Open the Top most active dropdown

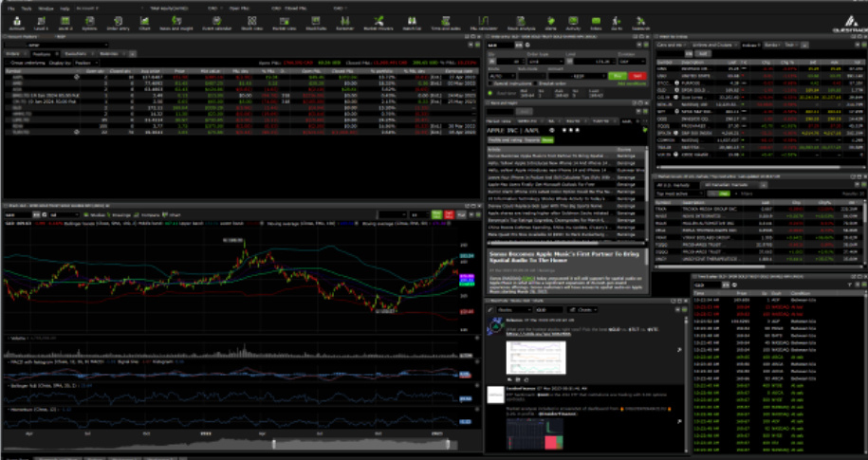coord(679,193)
